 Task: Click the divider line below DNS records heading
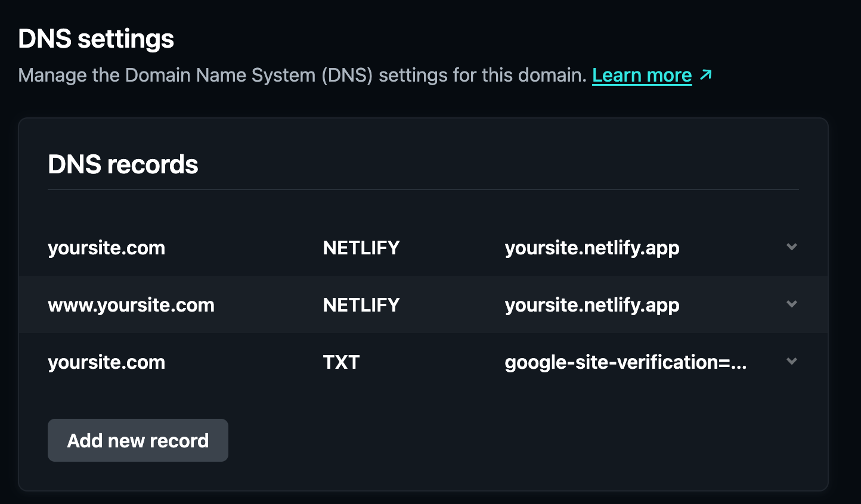pyautogui.click(x=423, y=189)
